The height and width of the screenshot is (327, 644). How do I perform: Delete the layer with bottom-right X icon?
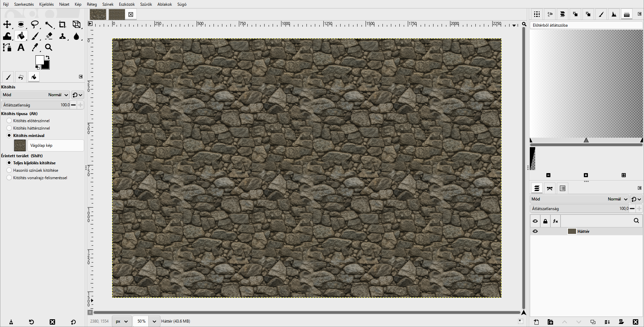pos(636,322)
